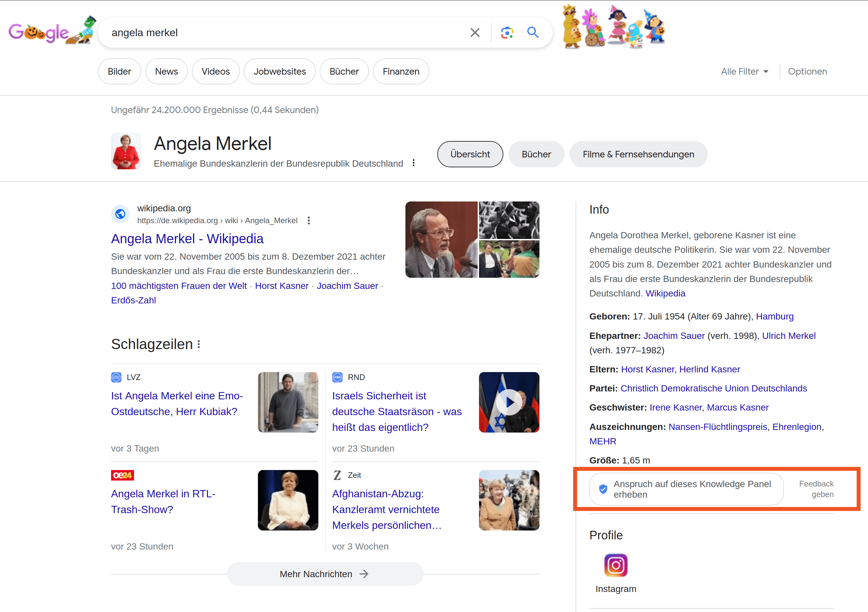Open Ehrenlegion award link
Image resolution: width=868 pixels, height=612 pixels.
click(x=797, y=427)
